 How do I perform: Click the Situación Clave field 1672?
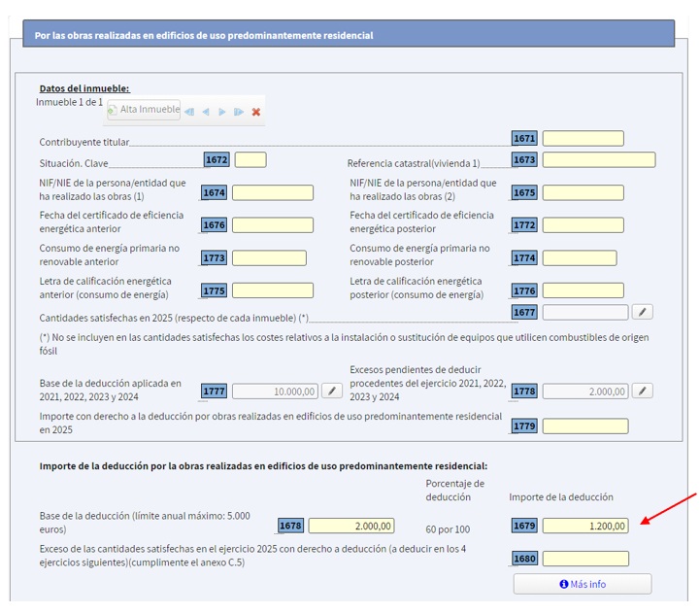(250, 159)
